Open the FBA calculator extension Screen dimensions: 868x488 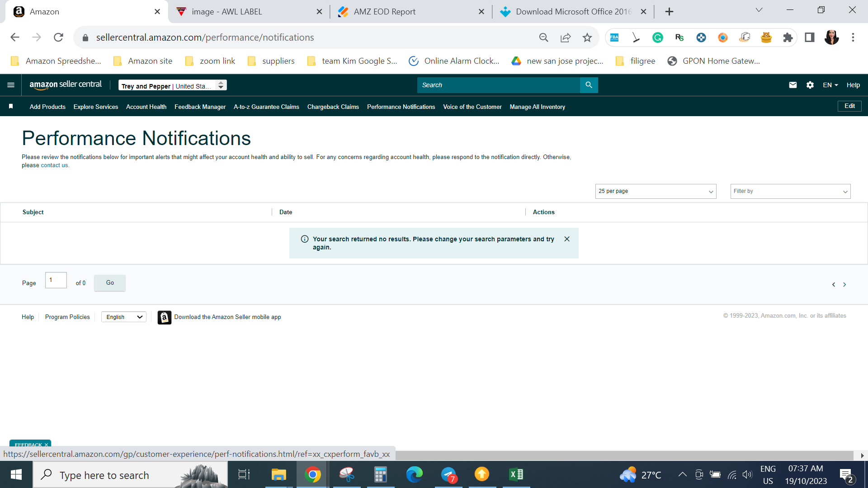pos(614,38)
